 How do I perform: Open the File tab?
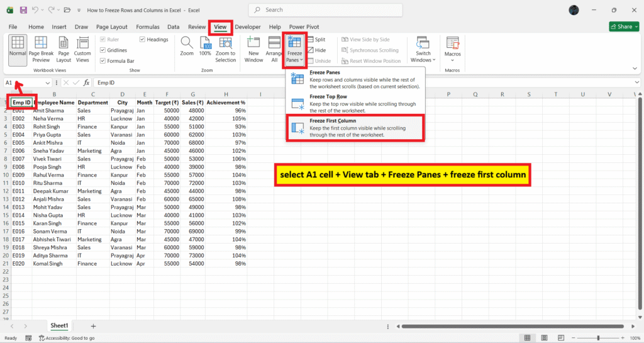[13, 26]
